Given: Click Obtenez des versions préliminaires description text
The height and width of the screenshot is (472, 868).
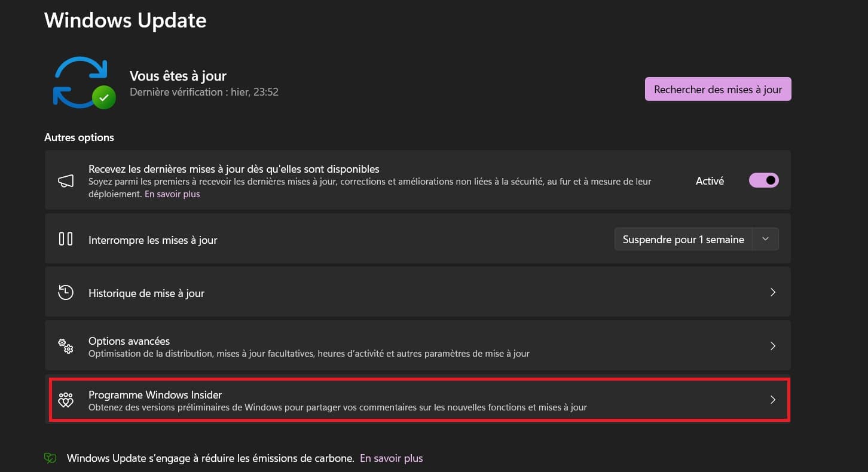Looking at the screenshot, I should tap(338, 407).
